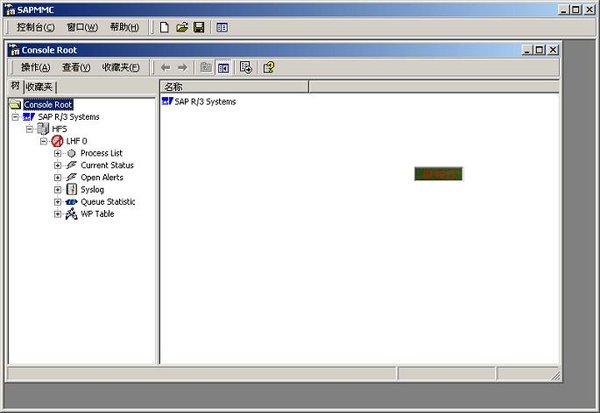The height and width of the screenshot is (413, 600).
Task: Expand the Syslog tree node
Action: click(x=58, y=189)
